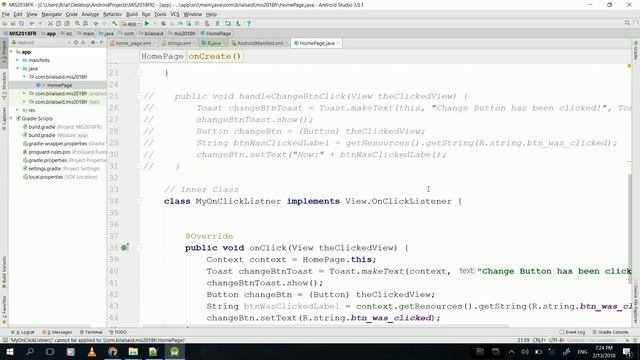Click MIS2018FR in navigation bar
640x360 pixels.
point(20,33)
